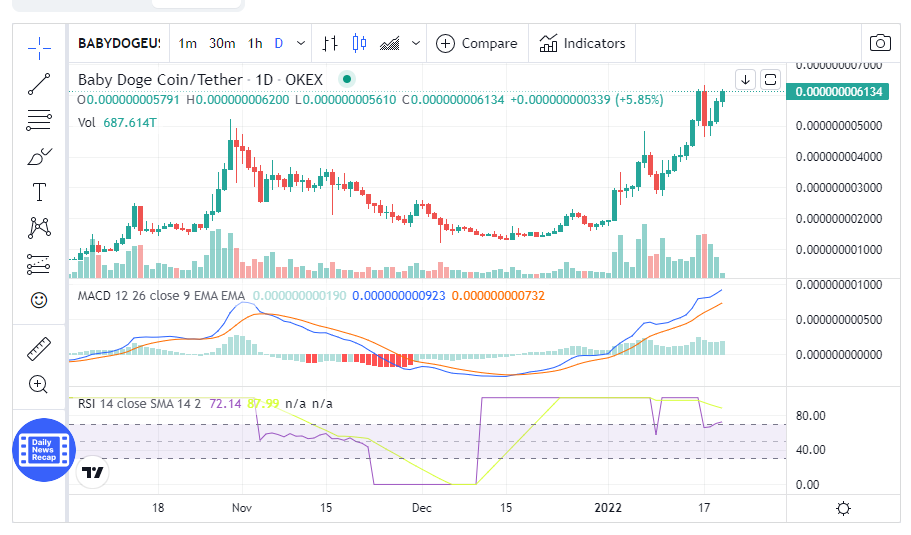This screenshot has height=535, width=911.
Task: Activate the zoom in tool
Action: pyautogui.click(x=38, y=385)
